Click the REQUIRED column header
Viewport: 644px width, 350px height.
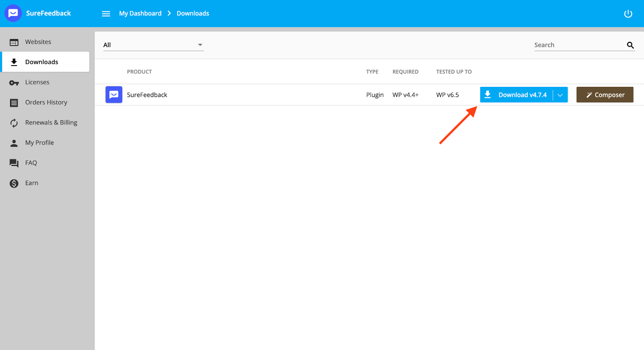point(405,72)
